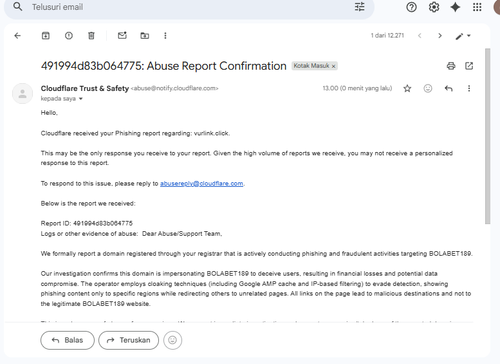Remove the Kotak Masuk label
The width and height of the screenshot is (500, 364).
pyautogui.click(x=333, y=66)
